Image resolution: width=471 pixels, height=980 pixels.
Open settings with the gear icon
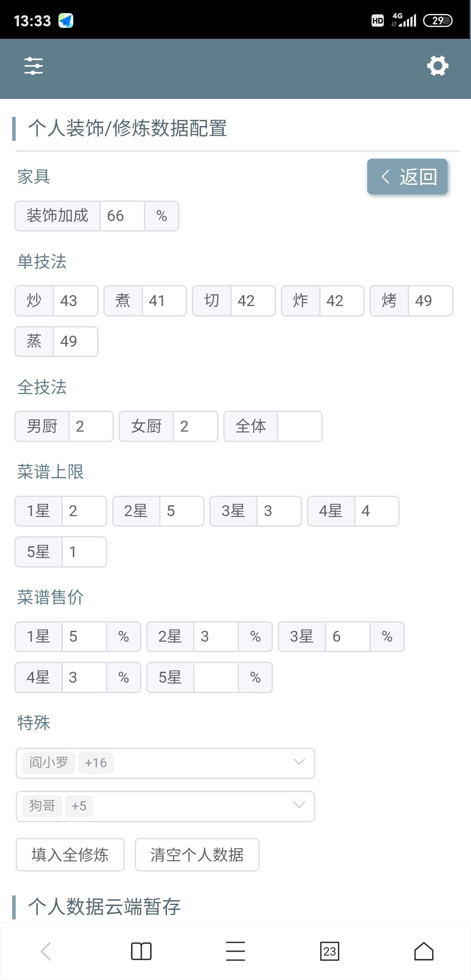(x=437, y=66)
